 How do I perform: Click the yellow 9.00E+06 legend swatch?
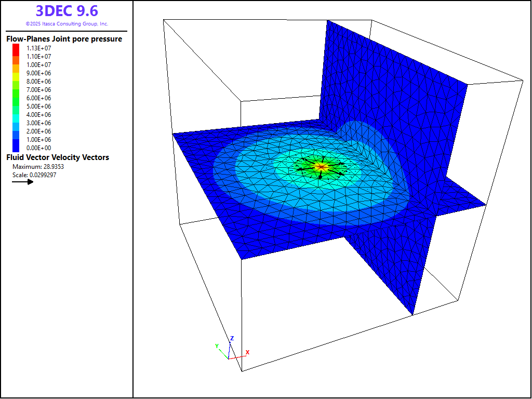[x=16, y=73]
